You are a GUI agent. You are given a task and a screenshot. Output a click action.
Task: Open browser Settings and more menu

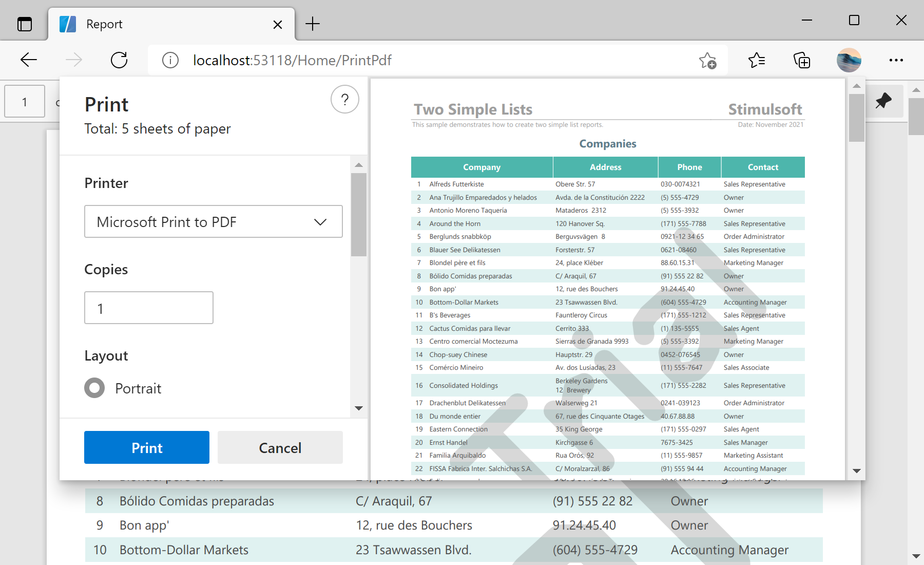point(896,60)
